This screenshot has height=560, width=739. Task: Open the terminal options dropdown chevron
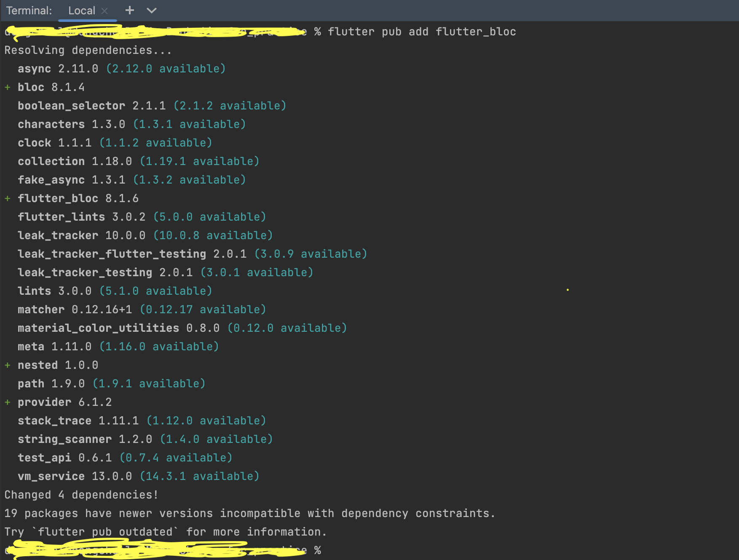pyautogui.click(x=152, y=11)
